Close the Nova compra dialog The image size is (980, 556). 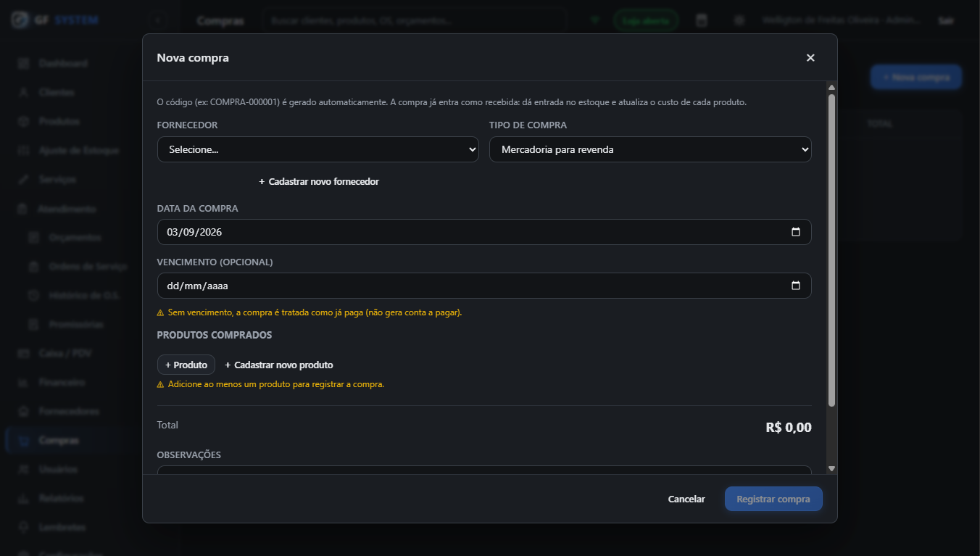810,58
